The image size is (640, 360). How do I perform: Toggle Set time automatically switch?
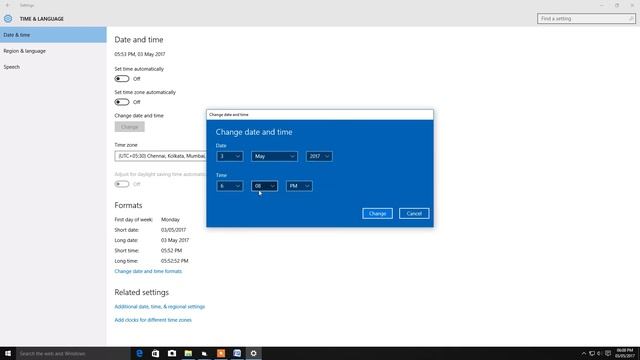[x=122, y=79]
